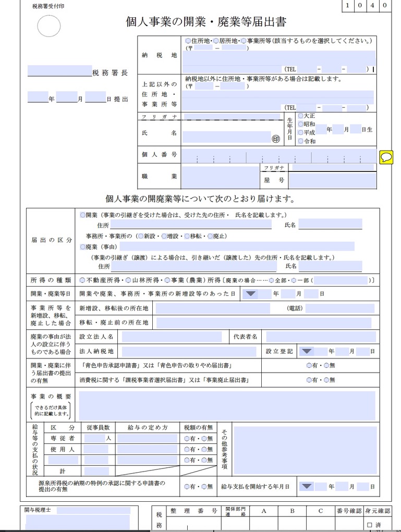Screen dimensions: 401x532
Task: Click the 税務署長 name input field
Action: point(60,70)
